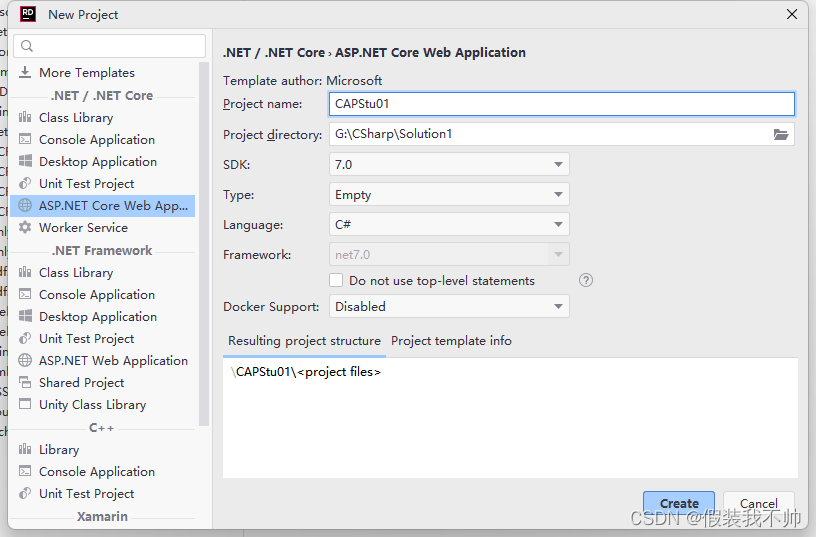Select .NET Core Unit Test Project icon

25,183
